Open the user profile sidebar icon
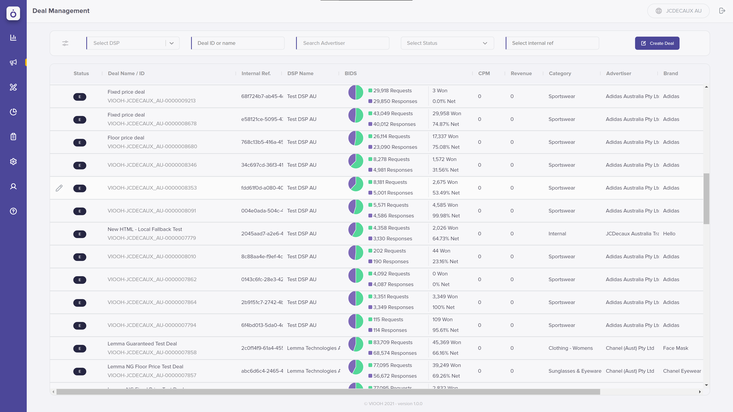The image size is (733, 412). pos(13,186)
